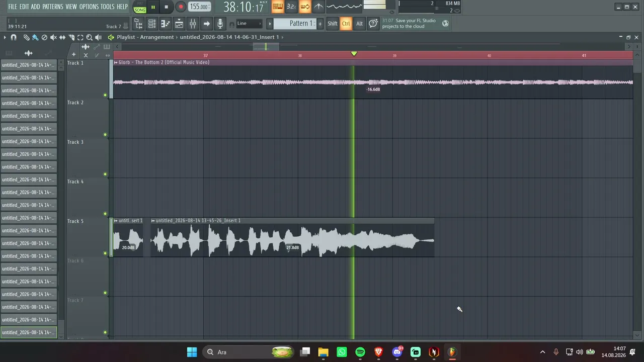Open the PATTERNS menu
The image size is (644, 362).
(x=53, y=7)
